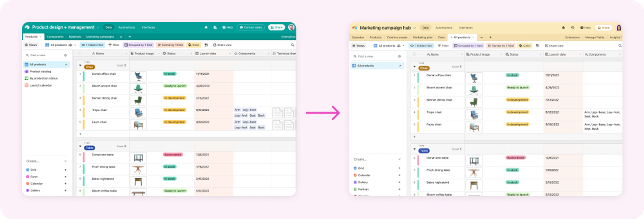Toggle 1 hidden field in Product design toolbar
The image size is (644, 219).
click(92, 45)
